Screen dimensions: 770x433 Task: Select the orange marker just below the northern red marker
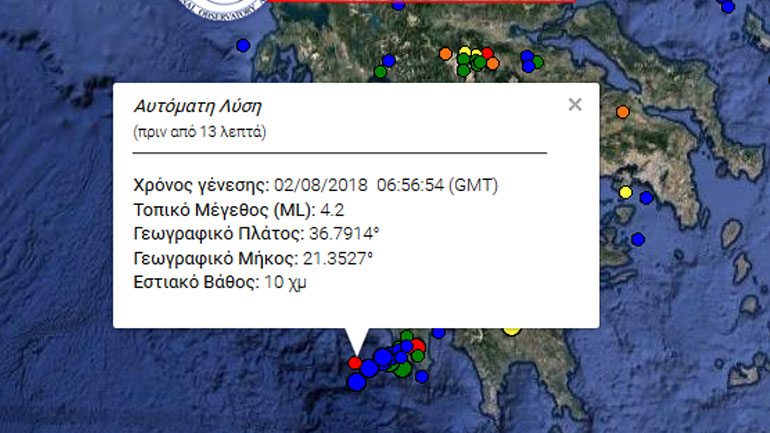[493, 63]
